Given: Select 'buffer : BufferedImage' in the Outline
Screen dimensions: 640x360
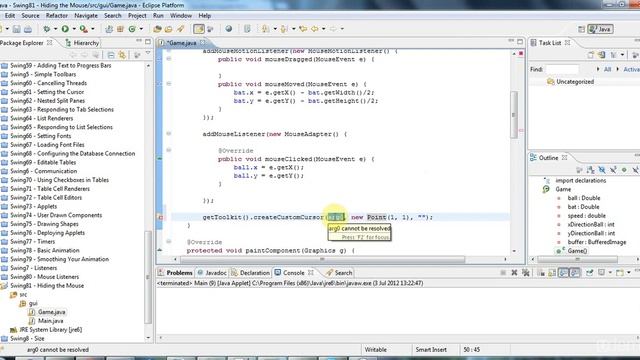Looking at the screenshot, I should tap(592, 242).
